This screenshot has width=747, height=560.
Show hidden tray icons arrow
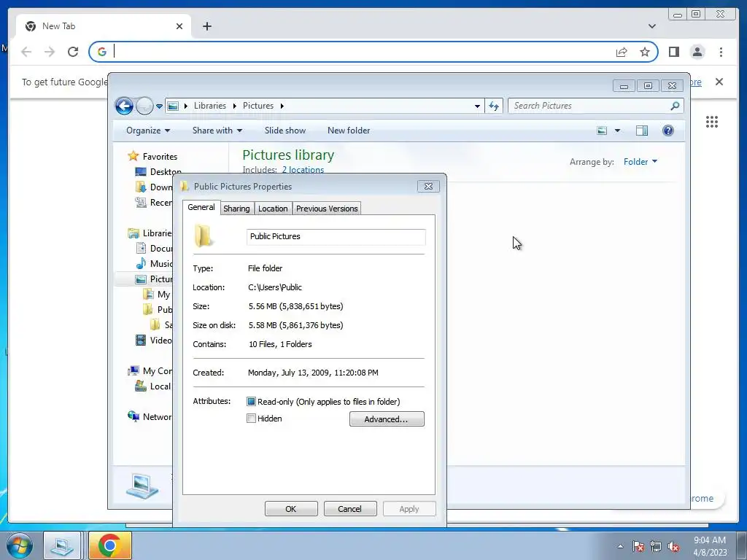coord(620,546)
